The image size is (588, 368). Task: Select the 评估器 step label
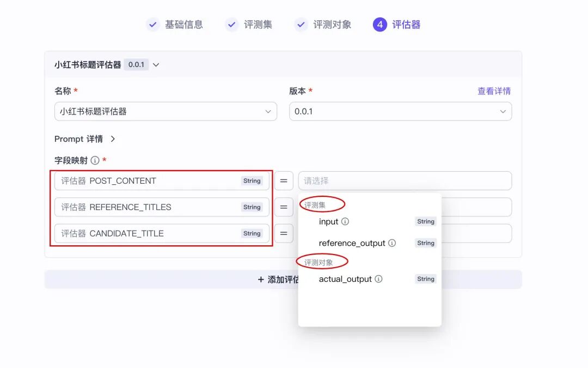[x=406, y=25]
